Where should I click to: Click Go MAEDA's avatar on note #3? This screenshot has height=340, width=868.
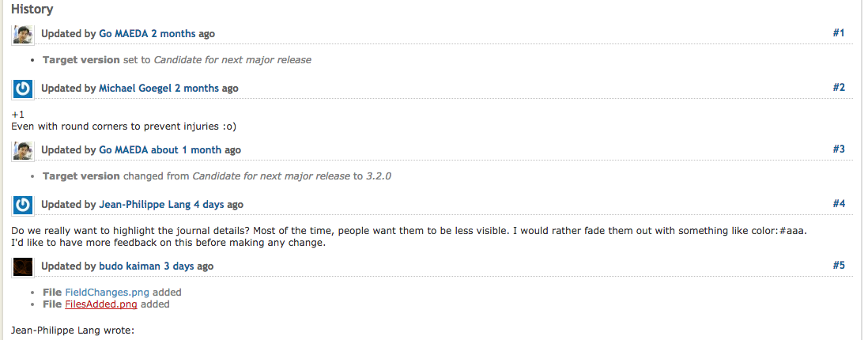point(23,150)
